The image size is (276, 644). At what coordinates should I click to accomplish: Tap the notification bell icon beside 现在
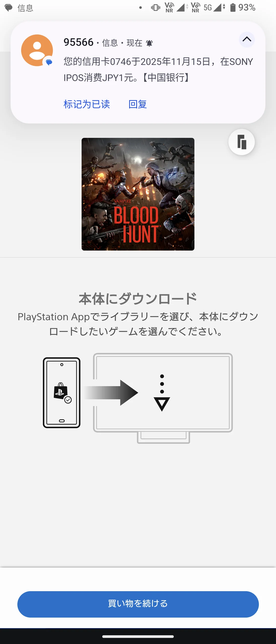[x=149, y=43]
